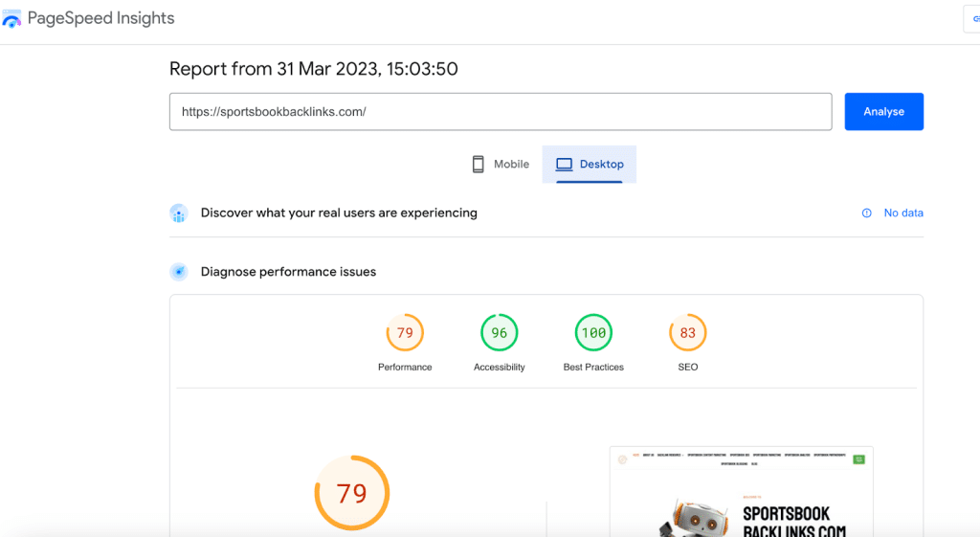Click the info icon beside No data
The height and width of the screenshot is (537, 980).
pos(867,213)
